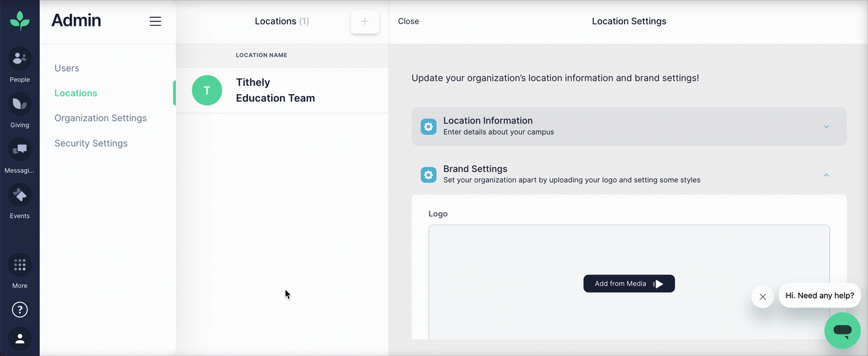Click the help question mark icon
This screenshot has height=356, width=868.
point(20,310)
